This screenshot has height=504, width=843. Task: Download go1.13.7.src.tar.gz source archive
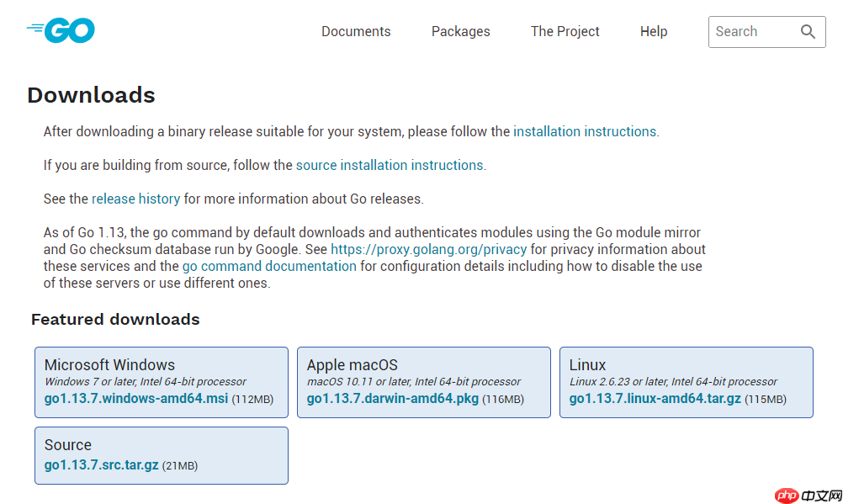(101, 464)
